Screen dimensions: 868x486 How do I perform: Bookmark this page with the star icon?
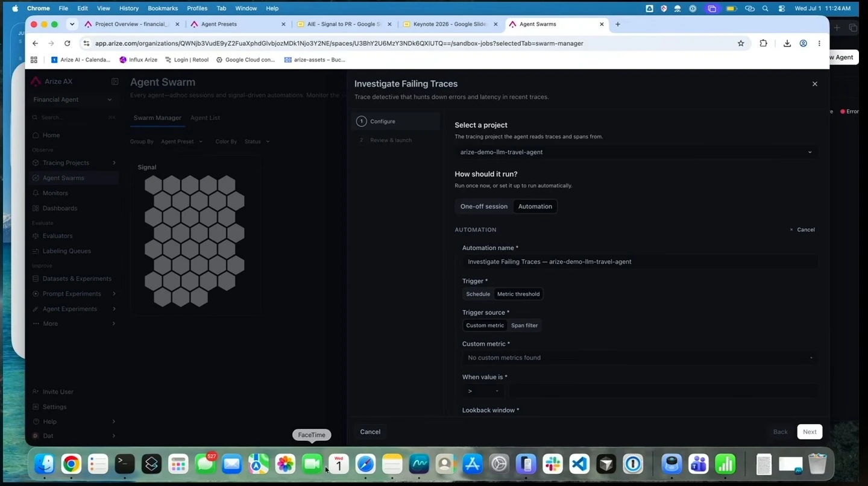tap(741, 43)
